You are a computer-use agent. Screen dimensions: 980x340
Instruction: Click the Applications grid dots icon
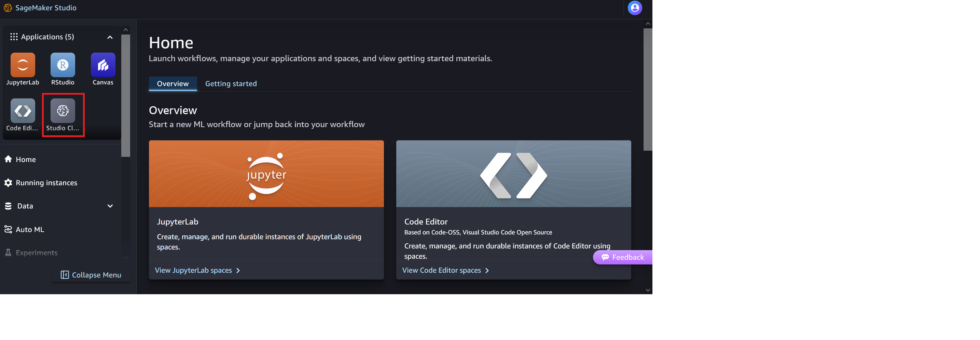point(14,37)
